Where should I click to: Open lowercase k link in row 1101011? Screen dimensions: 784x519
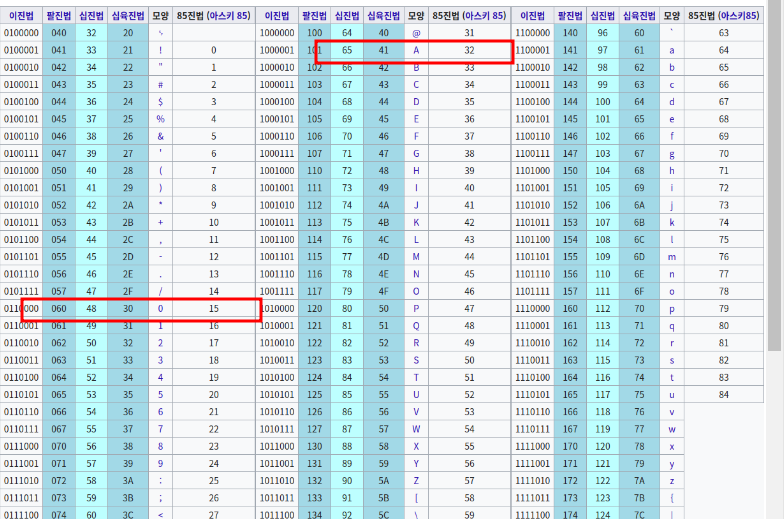tap(672, 222)
